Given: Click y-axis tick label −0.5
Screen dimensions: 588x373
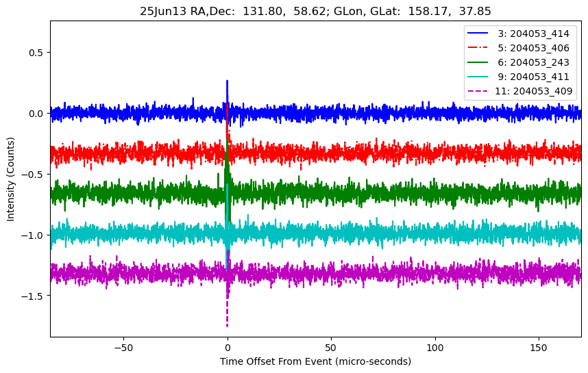Looking at the screenshot, I should 32,175.
